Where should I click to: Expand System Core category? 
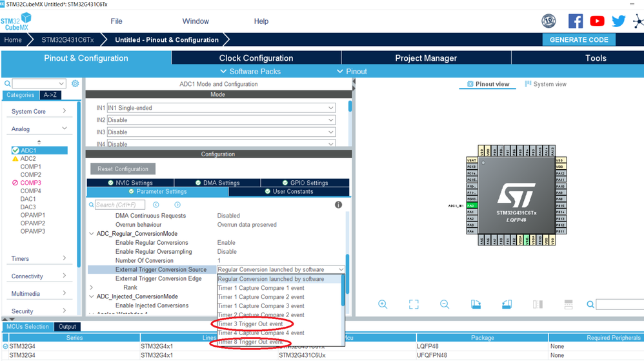click(39, 112)
